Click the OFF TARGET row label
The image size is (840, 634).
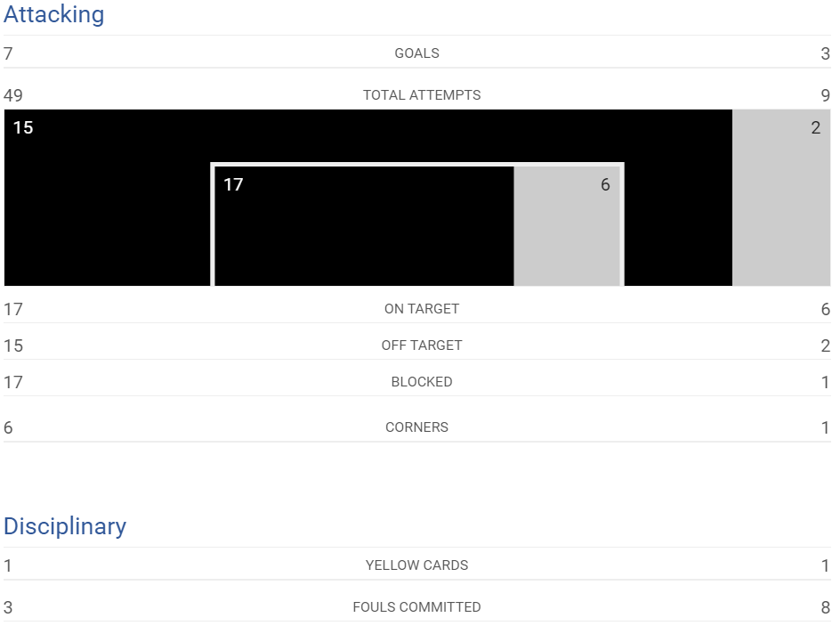422,345
